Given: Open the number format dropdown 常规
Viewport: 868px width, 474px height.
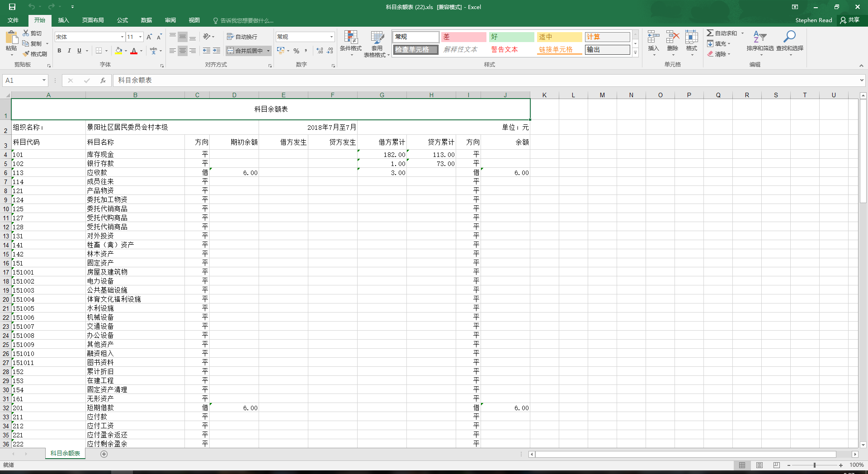Looking at the screenshot, I should click(331, 37).
